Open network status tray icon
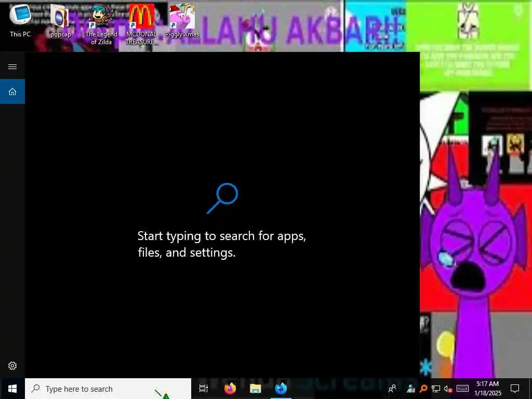 [436, 389]
